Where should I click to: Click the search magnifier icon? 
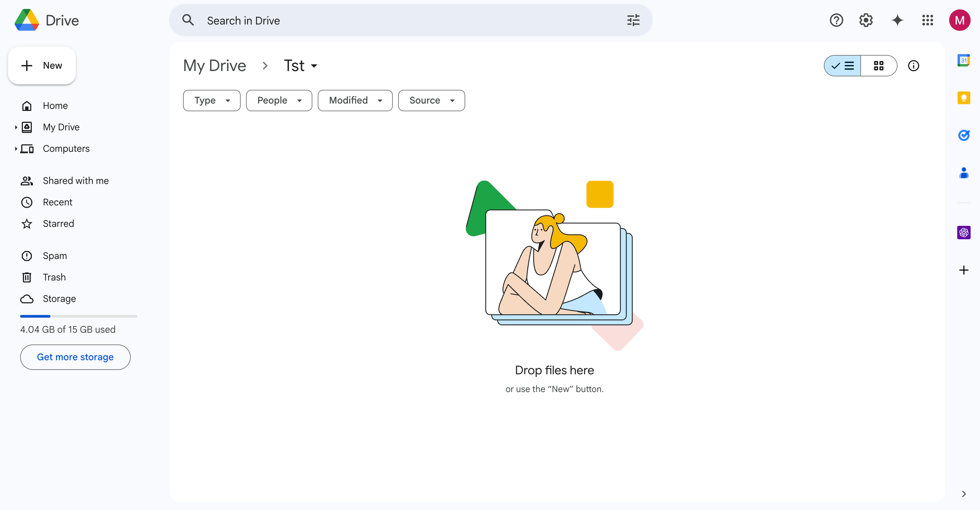(188, 20)
